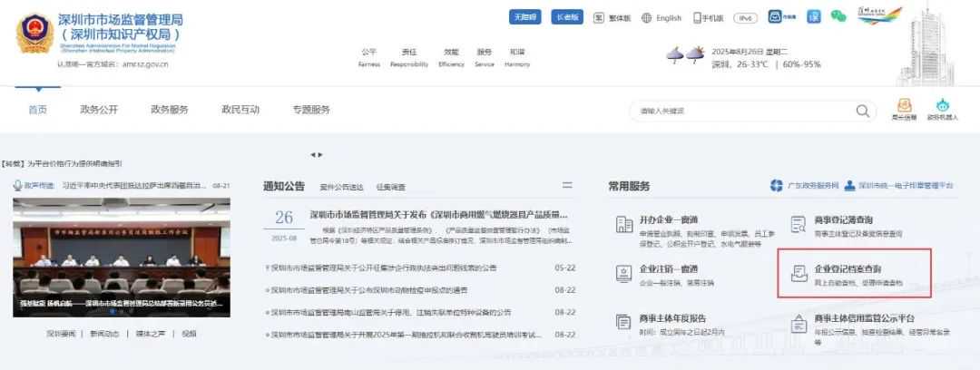Click the 开办企业一窗通 building icon
The image size is (980, 370).
coord(624,224)
